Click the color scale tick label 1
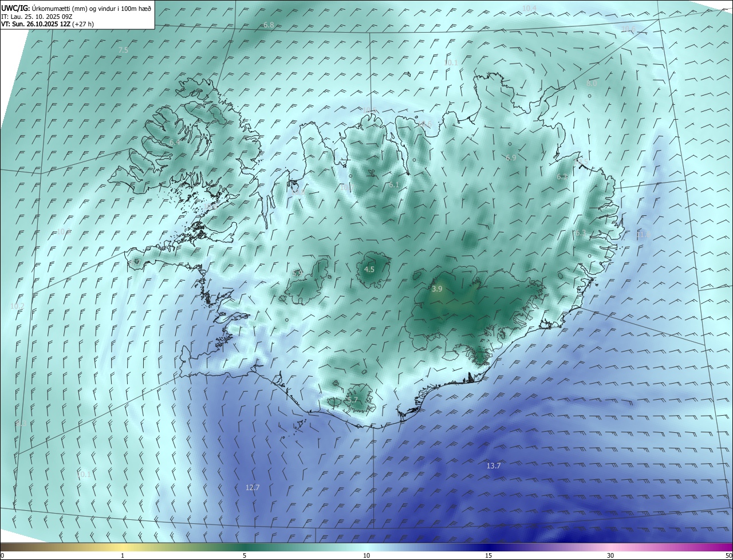The width and height of the screenshot is (733, 560). (123, 555)
